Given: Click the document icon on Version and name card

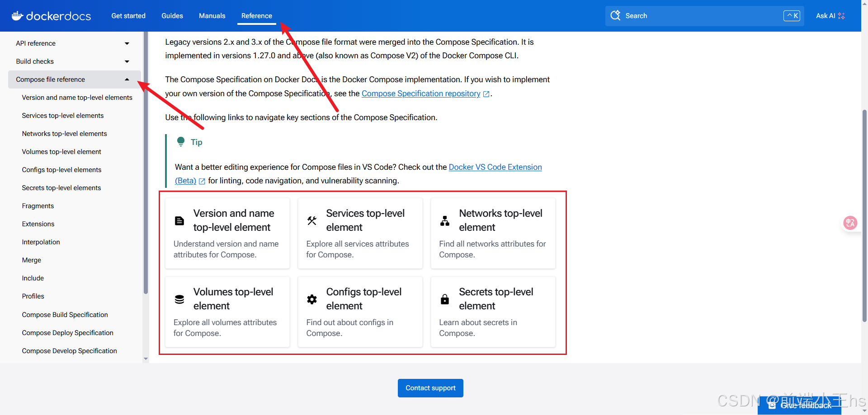Looking at the screenshot, I should [x=179, y=220].
